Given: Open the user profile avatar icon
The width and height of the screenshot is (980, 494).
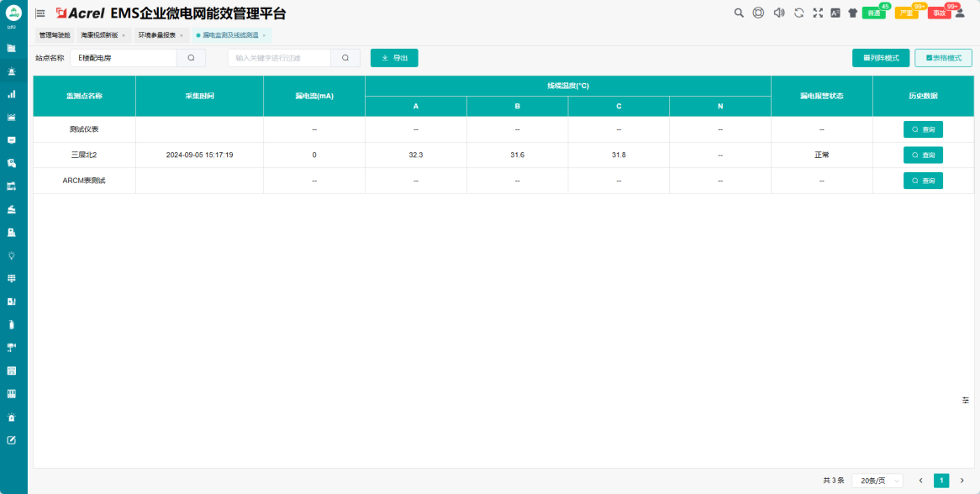Looking at the screenshot, I should click(x=960, y=13).
